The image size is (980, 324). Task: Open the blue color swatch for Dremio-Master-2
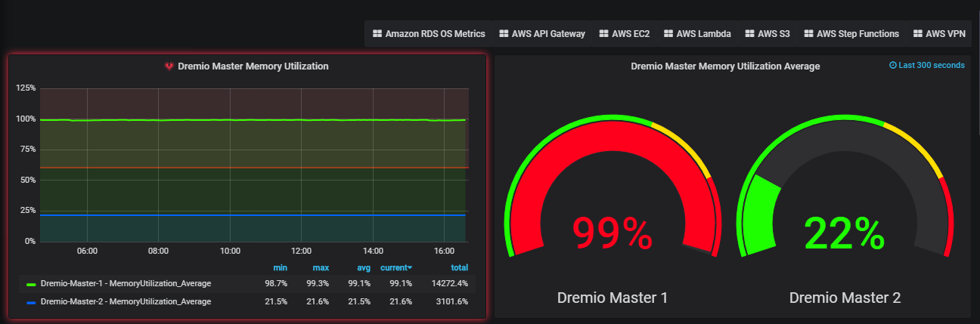point(31,302)
